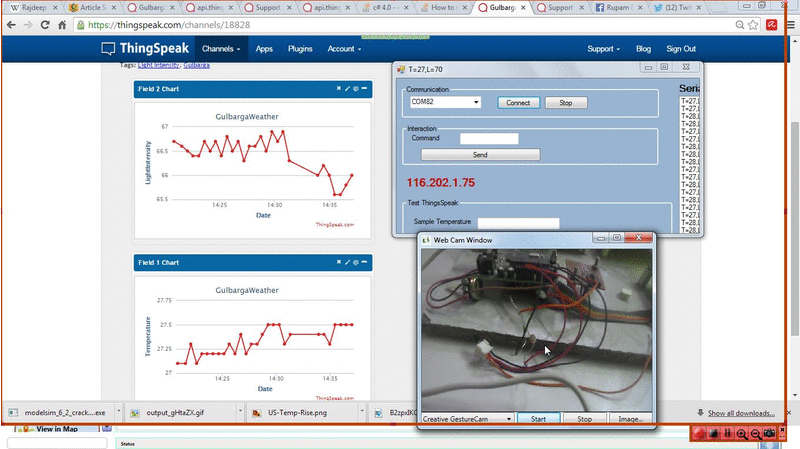Image resolution: width=800 pixels, height=449 pixels.
Task: Click the ThingSpeak logo
Action: point(145,48)
